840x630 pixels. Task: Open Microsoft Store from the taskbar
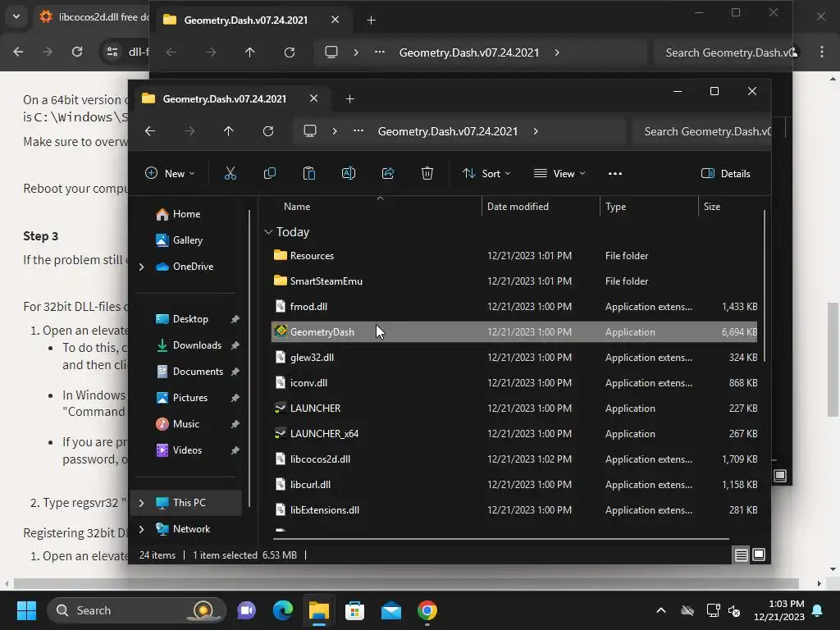pyautogui.click(x=354, y=610)
